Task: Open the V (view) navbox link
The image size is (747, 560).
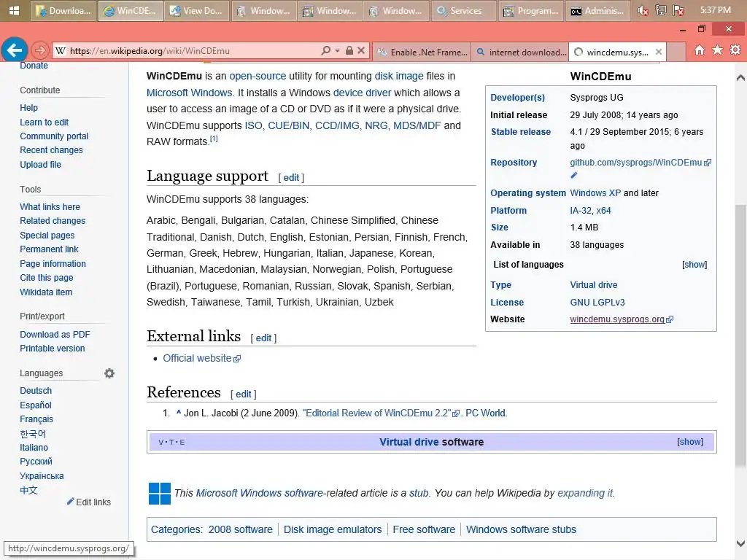Action: click(160, 443)
